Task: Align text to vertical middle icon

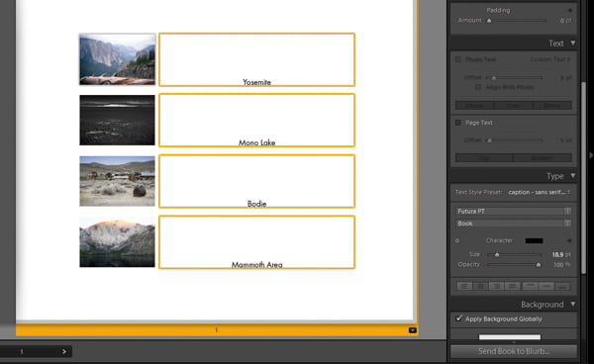Action: pyautogui.click(x=546, y=287)
